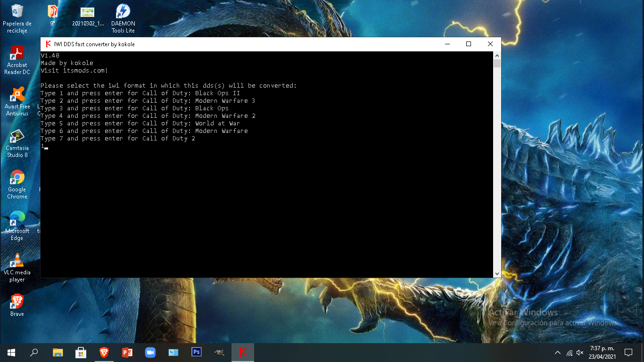Click the 'Type 5' World at War line
The image size is (644, 362).
tap(140, 123)
